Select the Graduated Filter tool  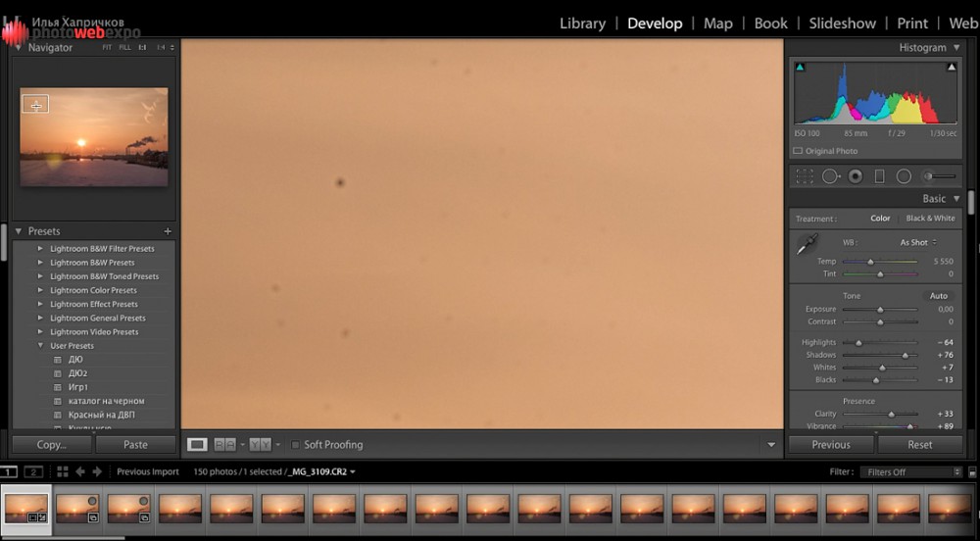tap(879, 176)
